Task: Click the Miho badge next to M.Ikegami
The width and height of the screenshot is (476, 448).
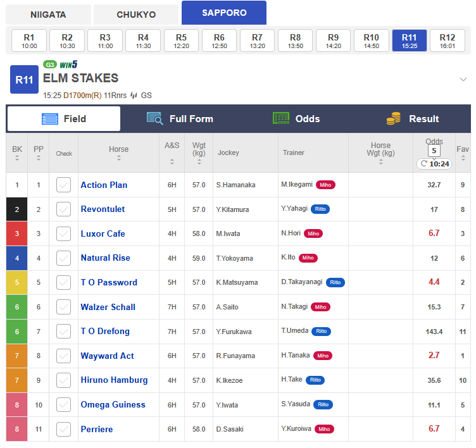Action: tap(325, 185)
